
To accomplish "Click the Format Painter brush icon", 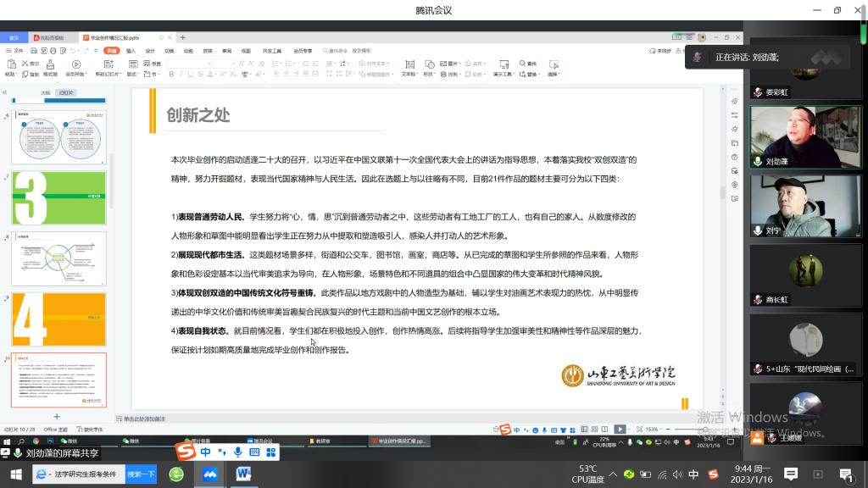I will [51, 65].
